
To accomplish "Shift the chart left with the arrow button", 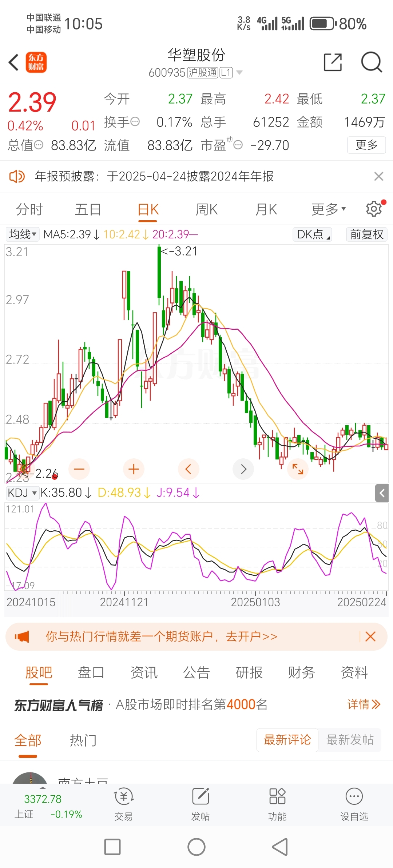I will tap(188, 469).
